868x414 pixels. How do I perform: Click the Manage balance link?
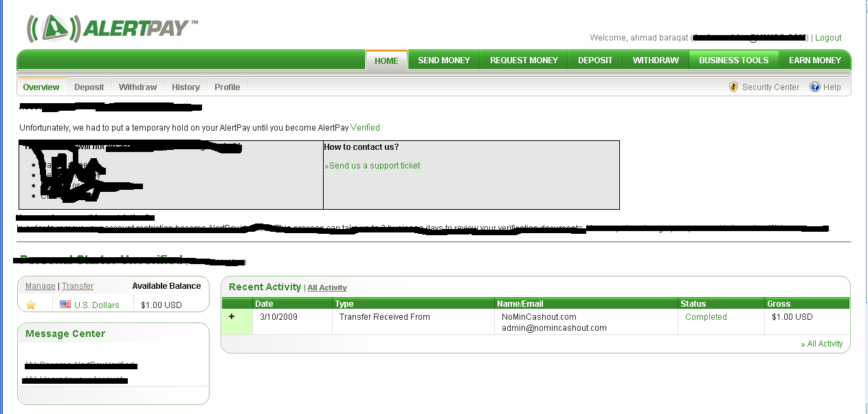click(41, 286)
